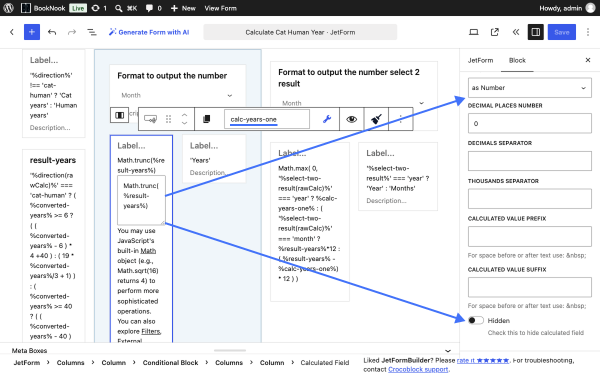600x375 pixels.
Task: Open the form in a new tab icon
Action: (495, 32)
